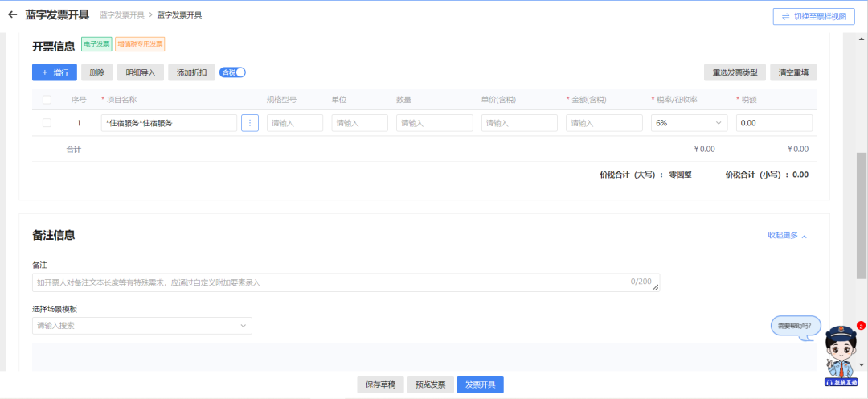Click the back arrow beside 蓝字发票开具

tap(12, 15)
